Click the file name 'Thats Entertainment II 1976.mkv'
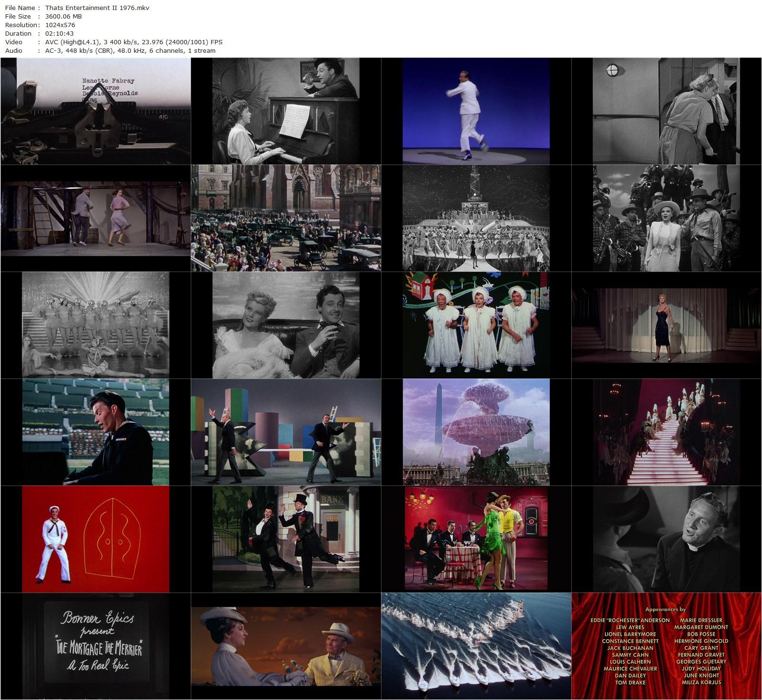The width and height of the screenshot is (762, 700). (97, 8)
